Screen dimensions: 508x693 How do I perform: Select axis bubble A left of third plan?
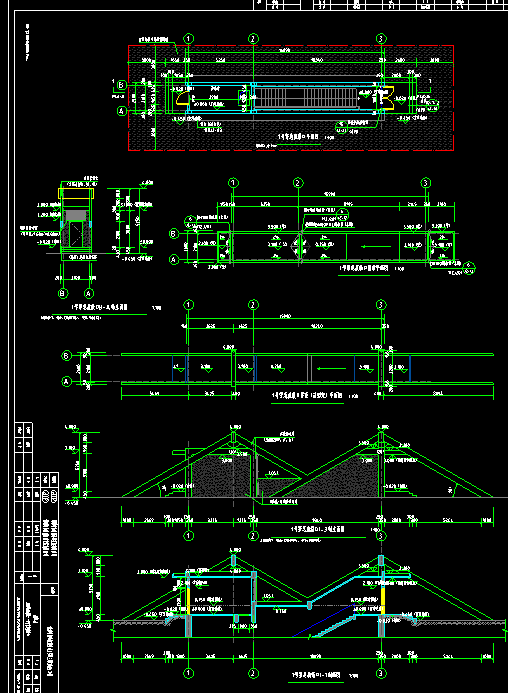[66, 381]
